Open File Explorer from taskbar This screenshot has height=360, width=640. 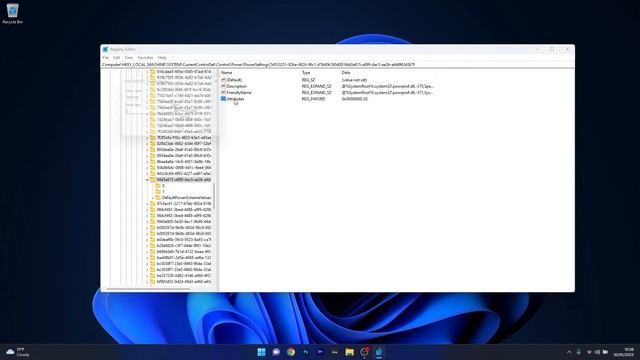[349, 352]
